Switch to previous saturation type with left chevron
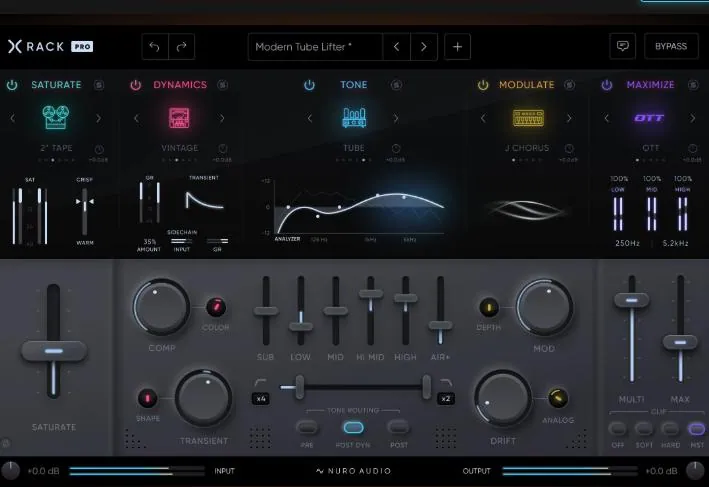 [12, 118]
